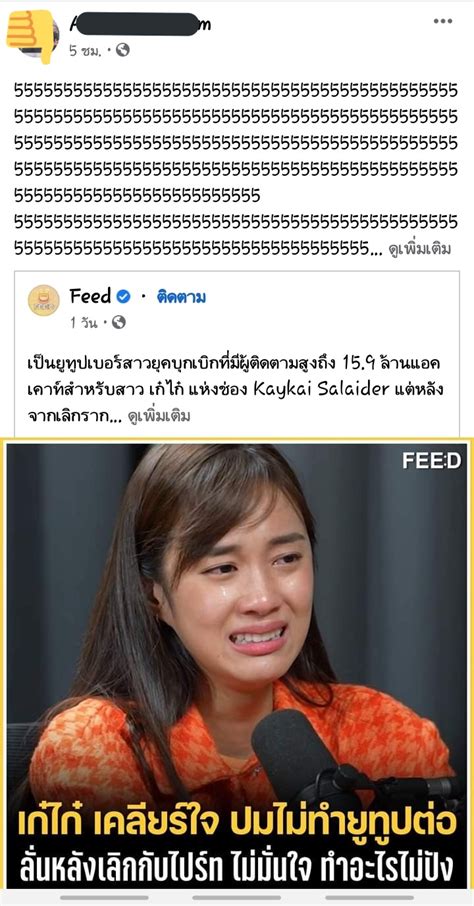
Task: Open the three-dot post options menu
Action: coord(443,21)
